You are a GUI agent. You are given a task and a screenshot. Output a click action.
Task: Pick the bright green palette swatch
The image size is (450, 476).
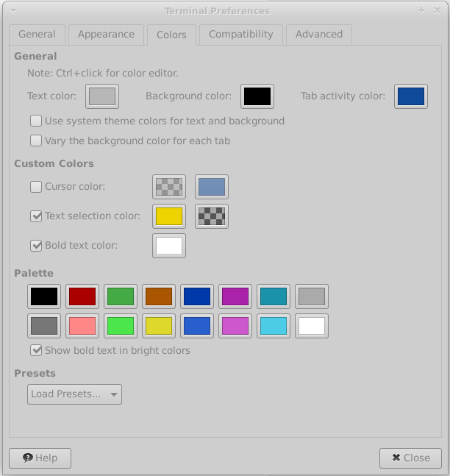[x=121, y=326]
